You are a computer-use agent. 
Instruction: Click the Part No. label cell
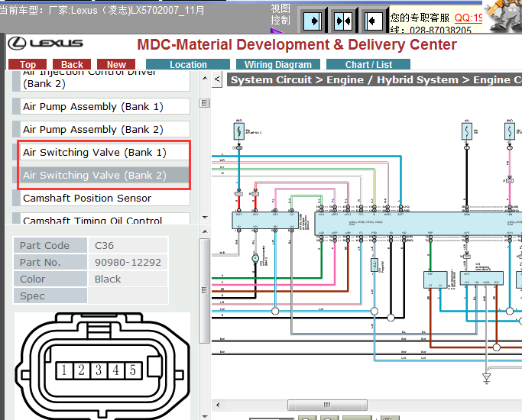point(50,262)
